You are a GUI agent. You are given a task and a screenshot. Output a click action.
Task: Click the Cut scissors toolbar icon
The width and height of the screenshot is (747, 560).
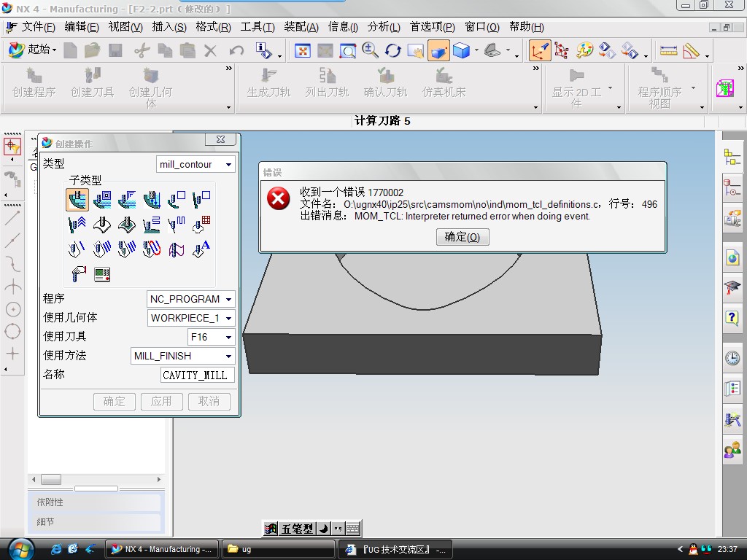(142, 50)
